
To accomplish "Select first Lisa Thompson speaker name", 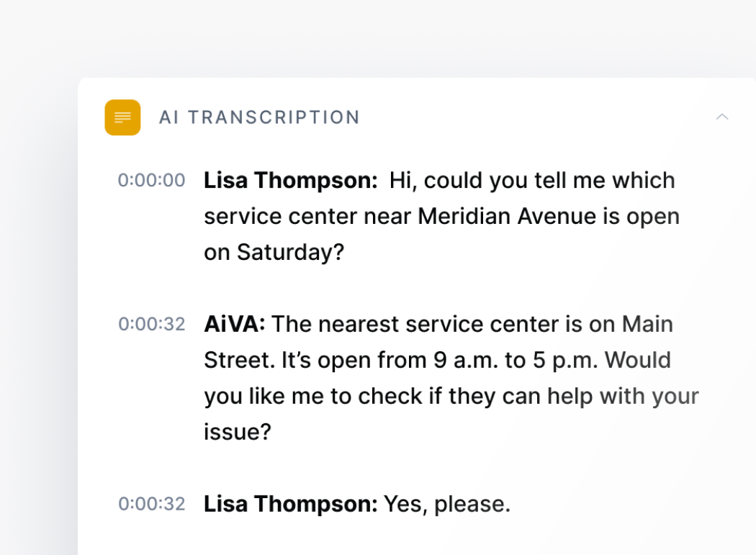I will (290, 180).
